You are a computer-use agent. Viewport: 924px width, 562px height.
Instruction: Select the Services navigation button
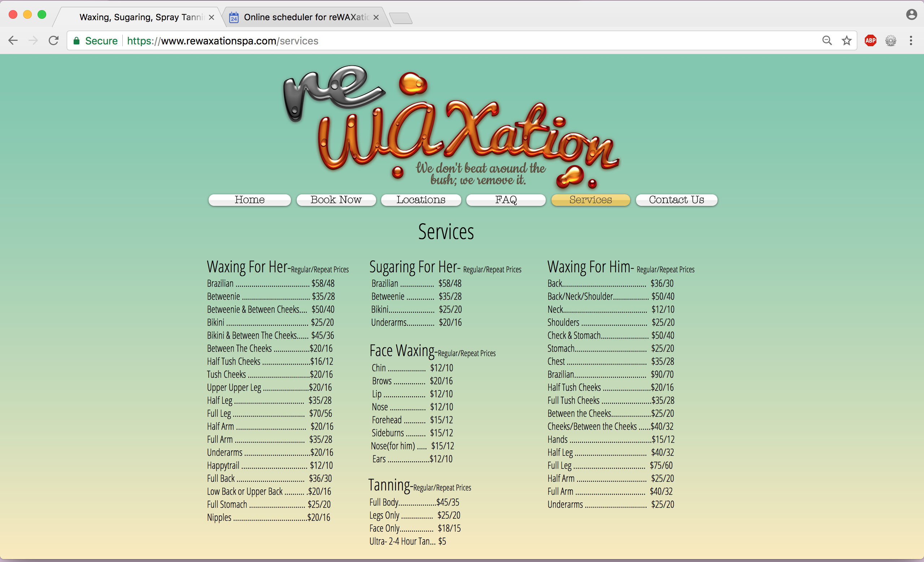click(x=590, y=200)
